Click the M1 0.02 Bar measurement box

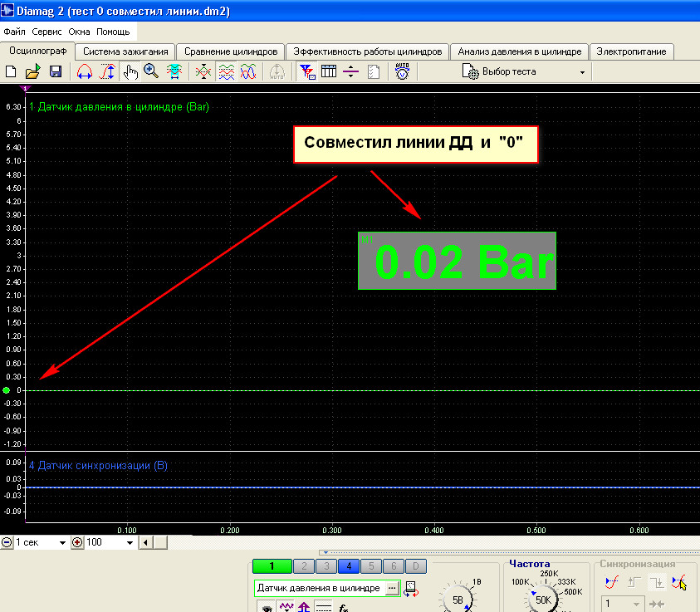point(458,261)
